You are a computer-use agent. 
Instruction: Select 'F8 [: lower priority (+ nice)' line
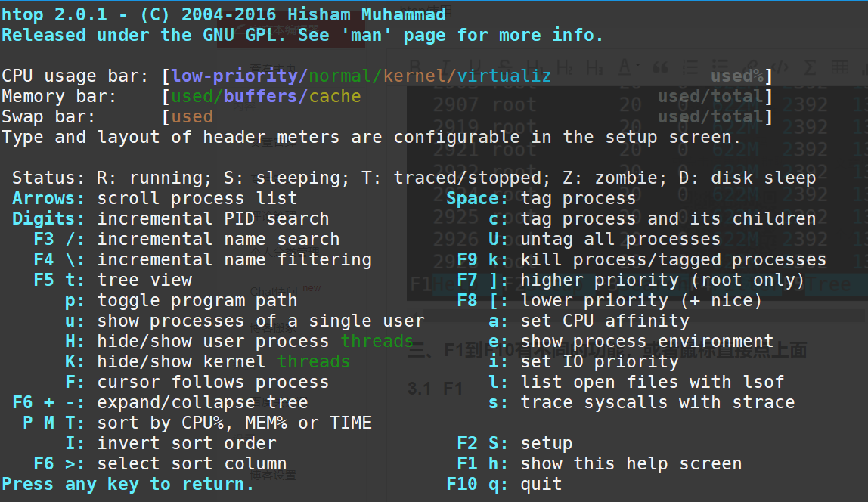pos(609,301)
